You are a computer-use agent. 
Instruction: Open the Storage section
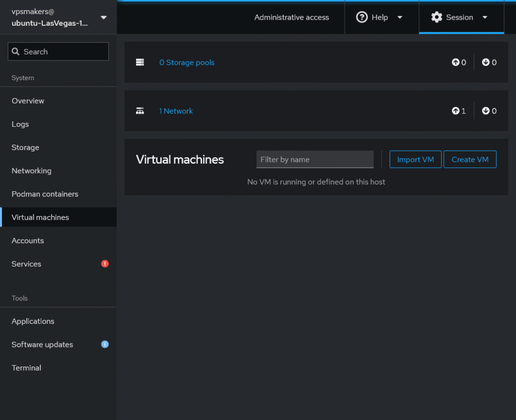tap(25, 148)
